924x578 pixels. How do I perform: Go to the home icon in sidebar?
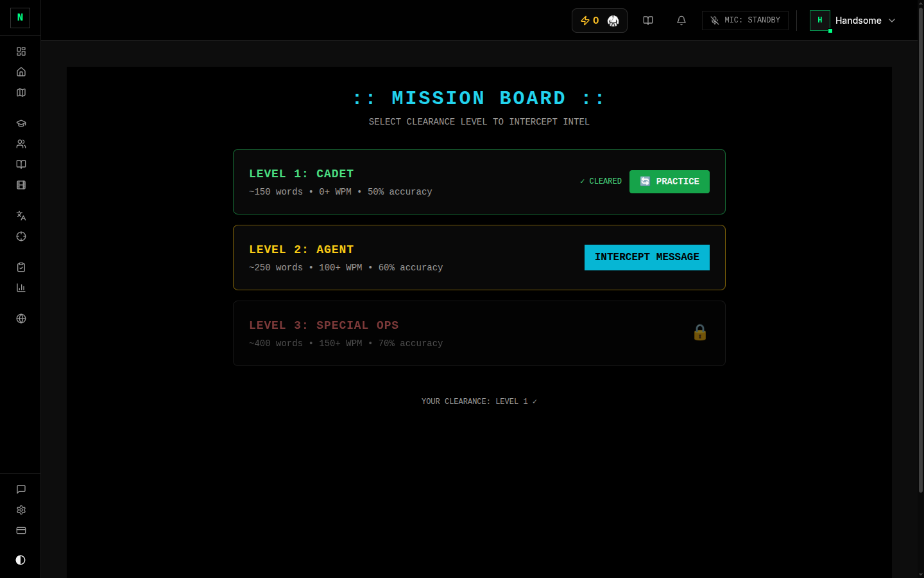coord(21,72)
